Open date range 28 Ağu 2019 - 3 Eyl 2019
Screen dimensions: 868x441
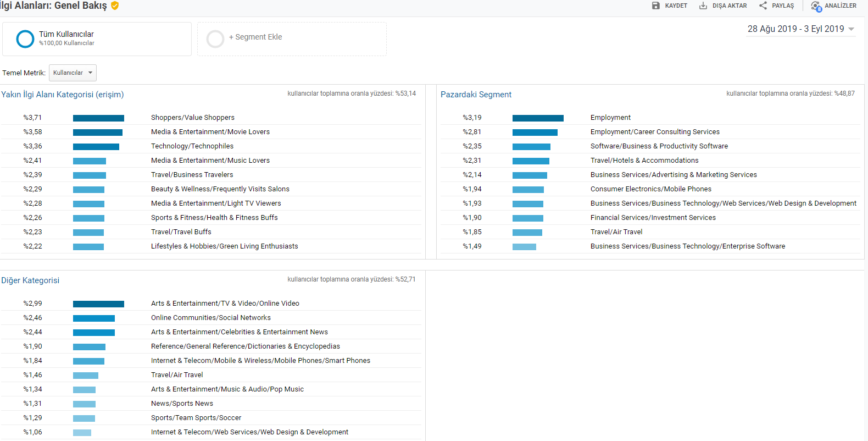coord(795,29)
